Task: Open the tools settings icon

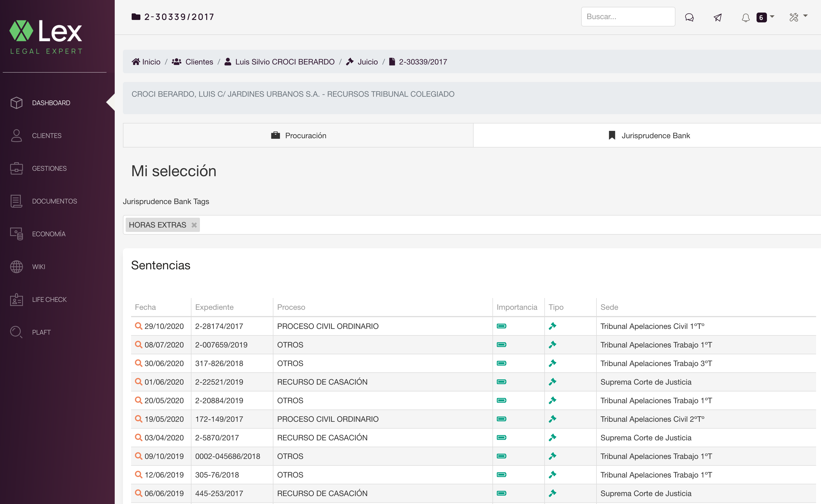Action: click(794, 17)
